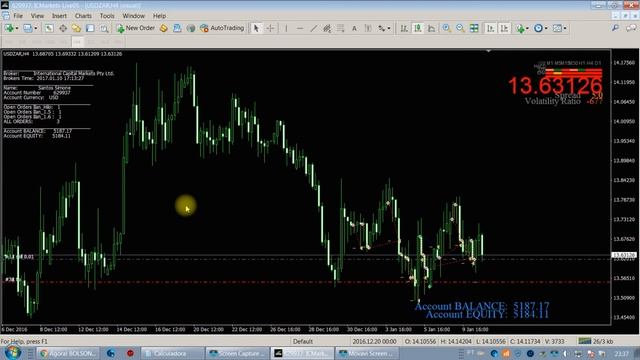Expand the dropdown arrow beside Profiles icon

pos(36,29)
